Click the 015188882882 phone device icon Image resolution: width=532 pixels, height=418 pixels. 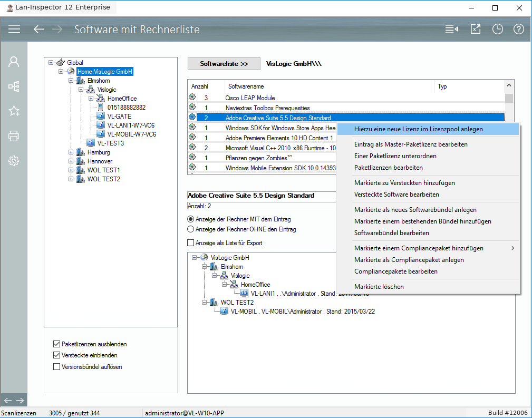click(x=100, y=107)
